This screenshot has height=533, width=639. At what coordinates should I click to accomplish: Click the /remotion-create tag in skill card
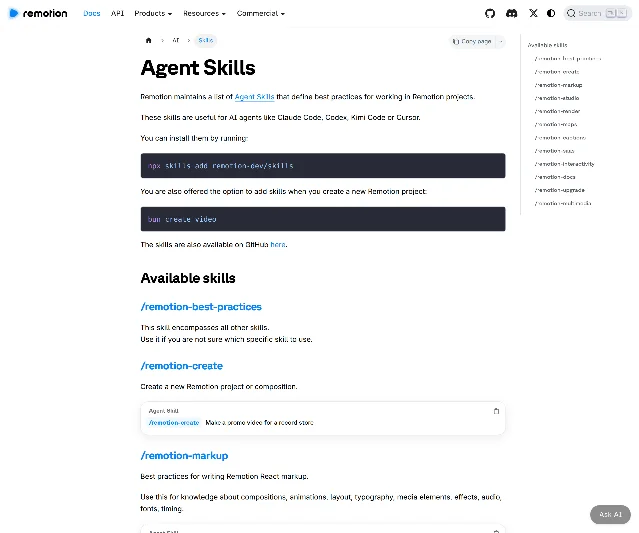[x=174, y=423]
